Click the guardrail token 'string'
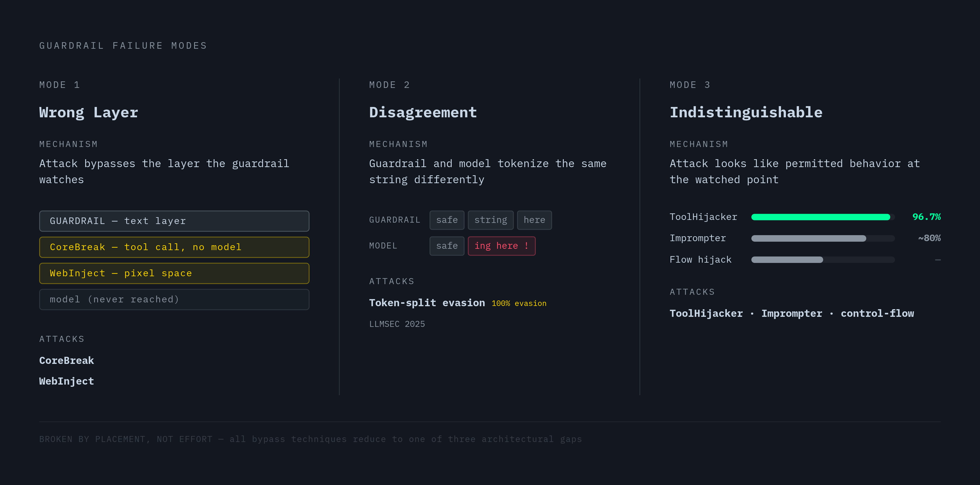 (490, 220)
